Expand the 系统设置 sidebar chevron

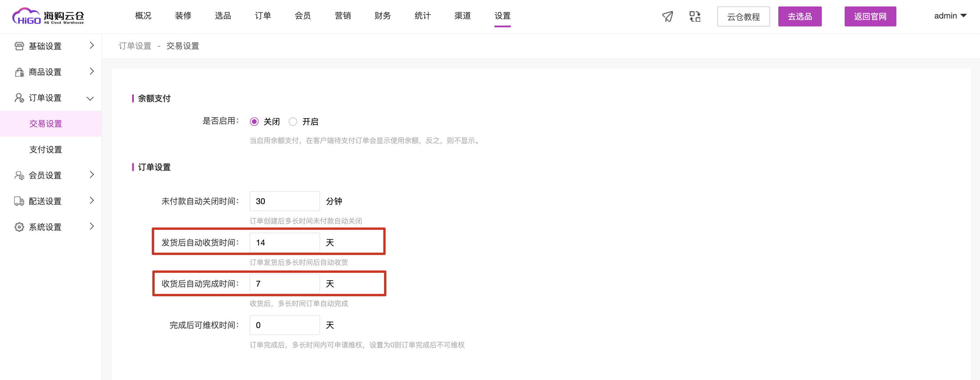92,227
